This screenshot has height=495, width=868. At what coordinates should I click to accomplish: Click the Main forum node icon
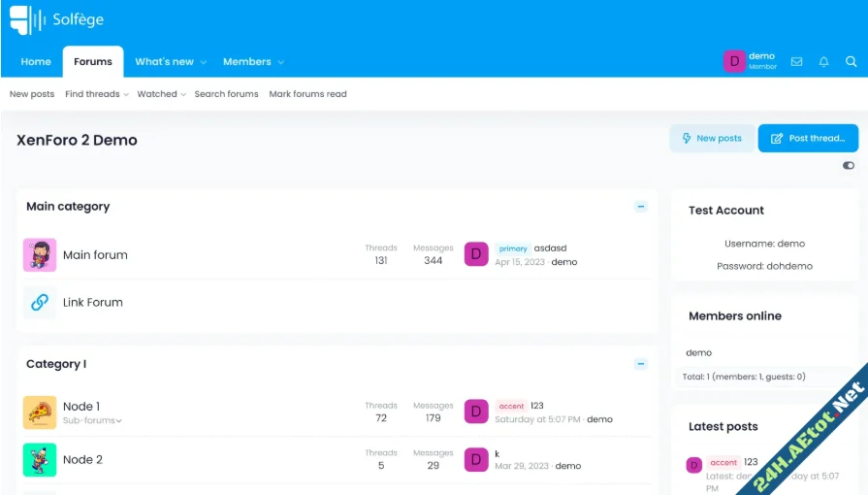(x=40, y=255)
